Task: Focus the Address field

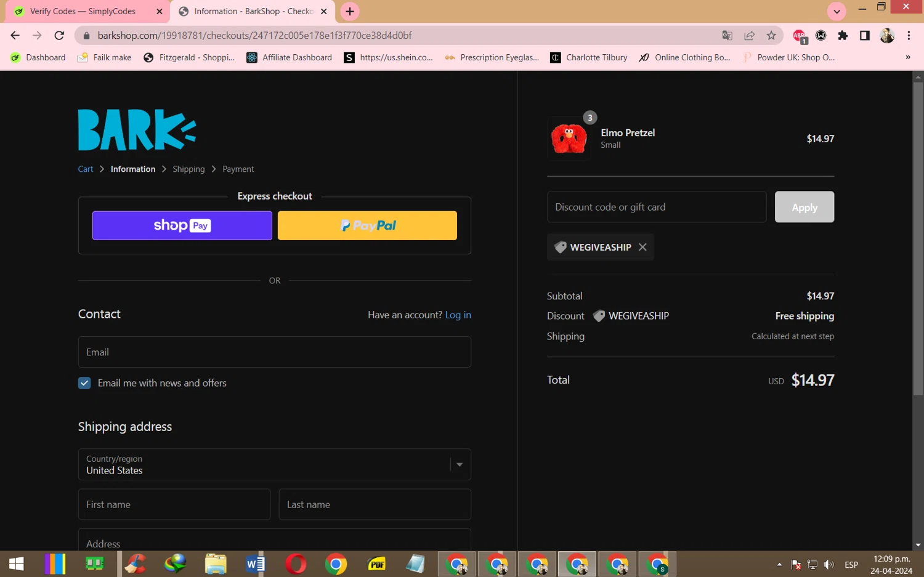Action: tap(275, 540)
